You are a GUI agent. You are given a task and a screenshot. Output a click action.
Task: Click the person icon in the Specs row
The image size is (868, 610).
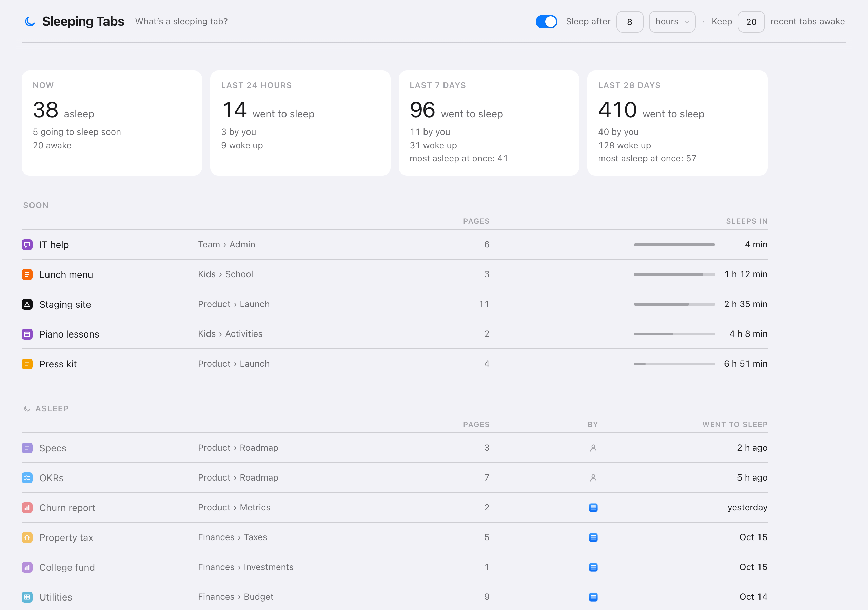[593, 448]
